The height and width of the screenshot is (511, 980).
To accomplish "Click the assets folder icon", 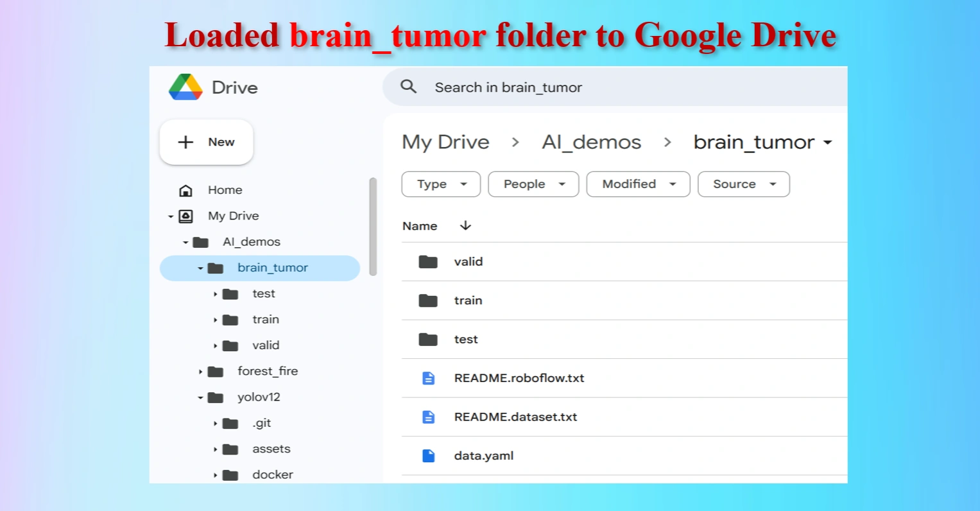I will tap(230, 449).
